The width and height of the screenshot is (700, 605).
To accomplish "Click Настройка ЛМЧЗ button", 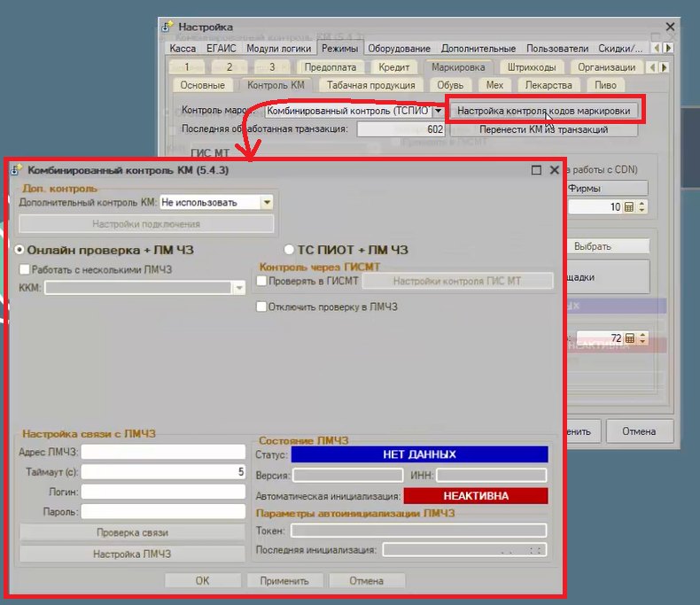I will coord(132,555).
